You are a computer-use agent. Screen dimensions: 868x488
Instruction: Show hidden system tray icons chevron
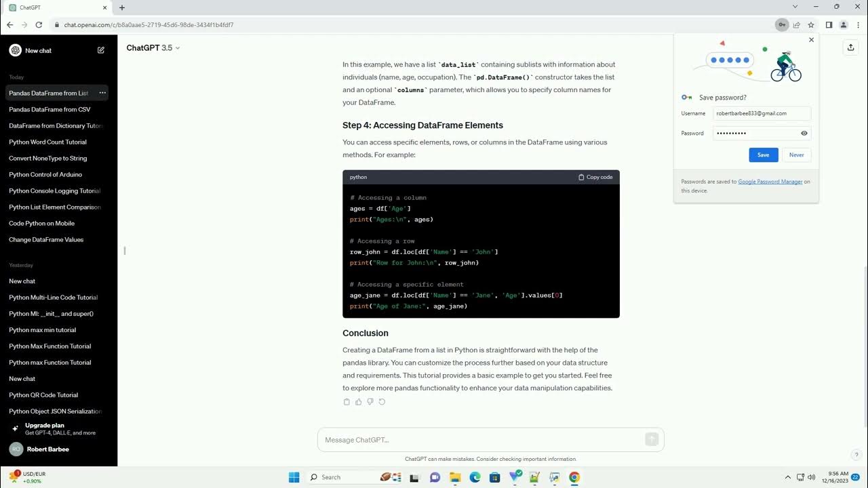click(788, 477)
